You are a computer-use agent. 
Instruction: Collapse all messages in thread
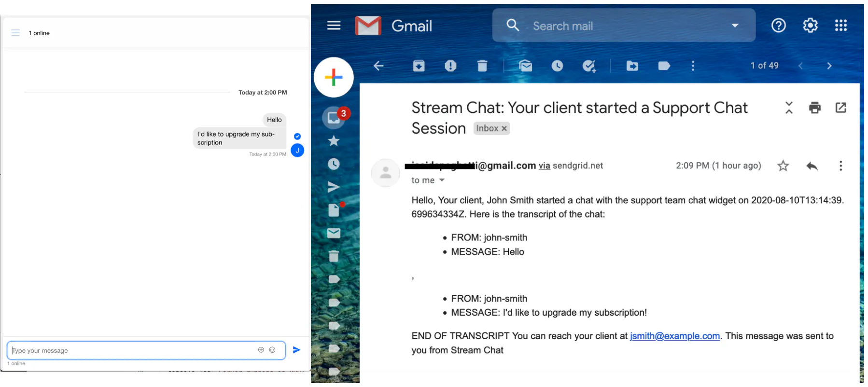point(789,108)
